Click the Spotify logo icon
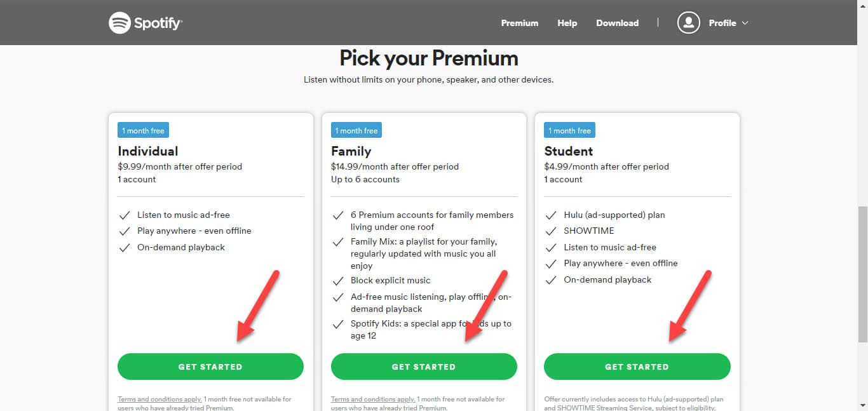The image size is (868, 411). tap(119, 23)
